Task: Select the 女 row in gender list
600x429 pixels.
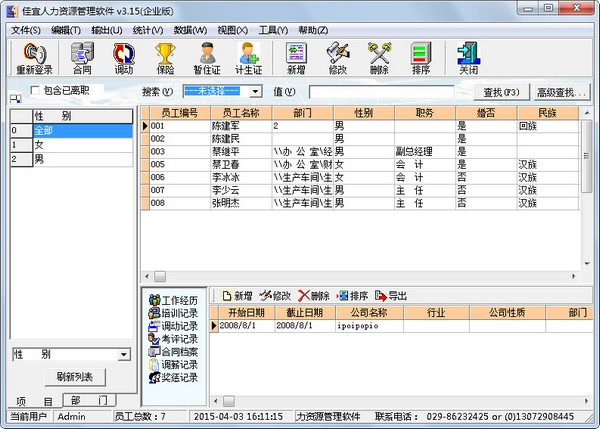Action: pos(70,144)
